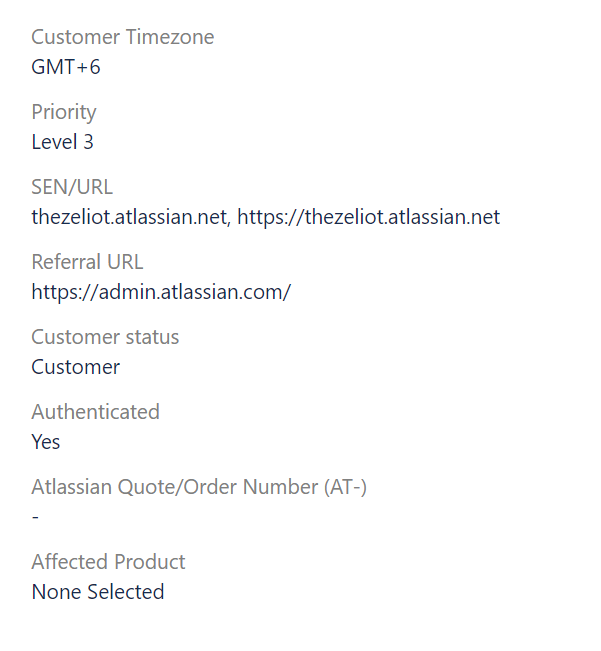Viewport: 601px width, 651px height.
Task: Select the Yes authenticated value
Action: (46, 442)
